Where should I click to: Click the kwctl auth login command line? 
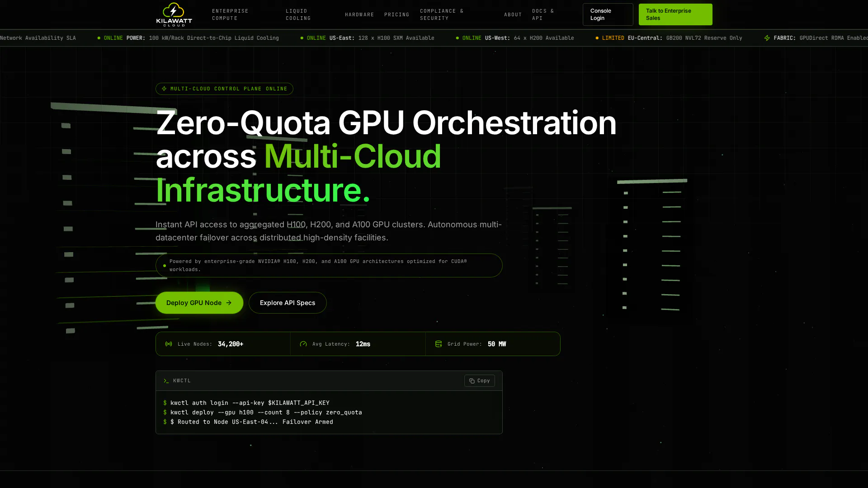246,403
